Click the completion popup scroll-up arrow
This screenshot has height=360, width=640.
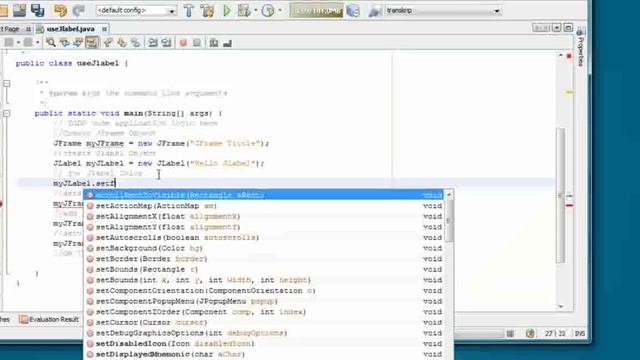[449, 195]
